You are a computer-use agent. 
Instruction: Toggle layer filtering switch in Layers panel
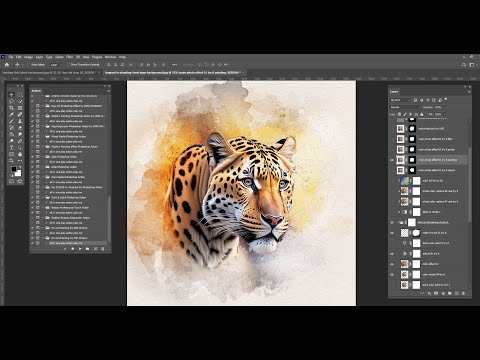point(446,99)
